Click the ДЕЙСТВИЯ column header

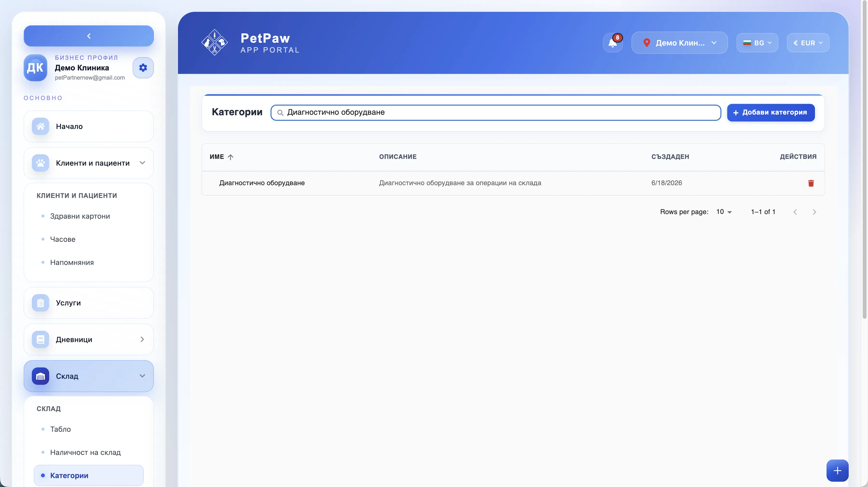pyautogui.click(x=798, y=157)
